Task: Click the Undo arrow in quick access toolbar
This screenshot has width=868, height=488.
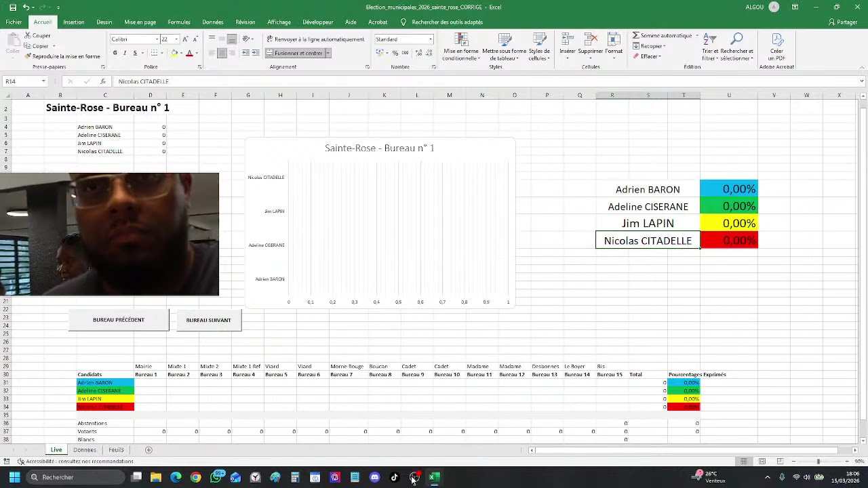Action: point(26,7)
